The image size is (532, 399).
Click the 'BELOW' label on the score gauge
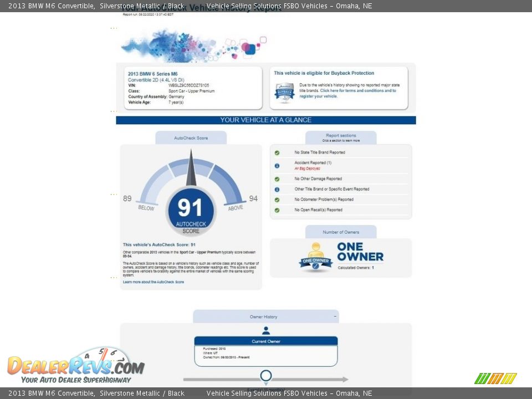pos(146,208)
